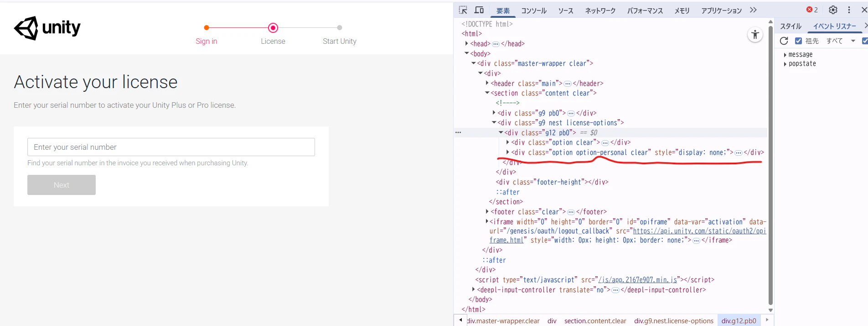The image size is (868, 326).
Task: Expand the header class main node
Action: click(487, 83)
